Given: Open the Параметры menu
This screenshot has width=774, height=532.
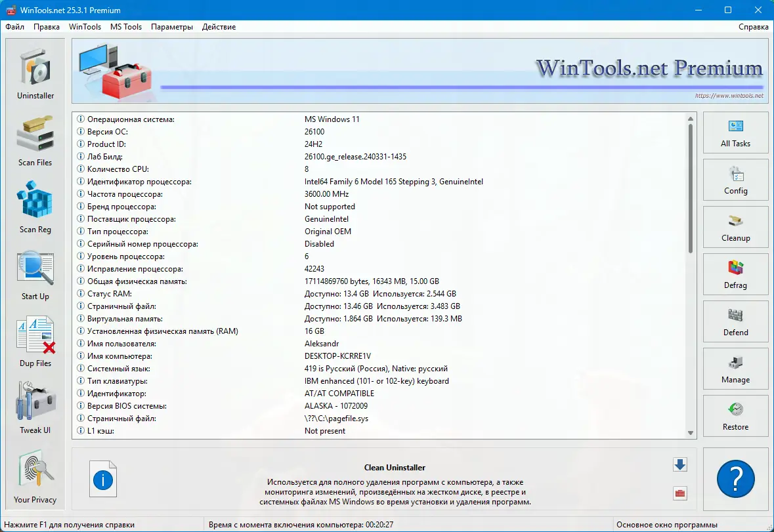Looking at the screenshot, I should (x=172, y=27).
